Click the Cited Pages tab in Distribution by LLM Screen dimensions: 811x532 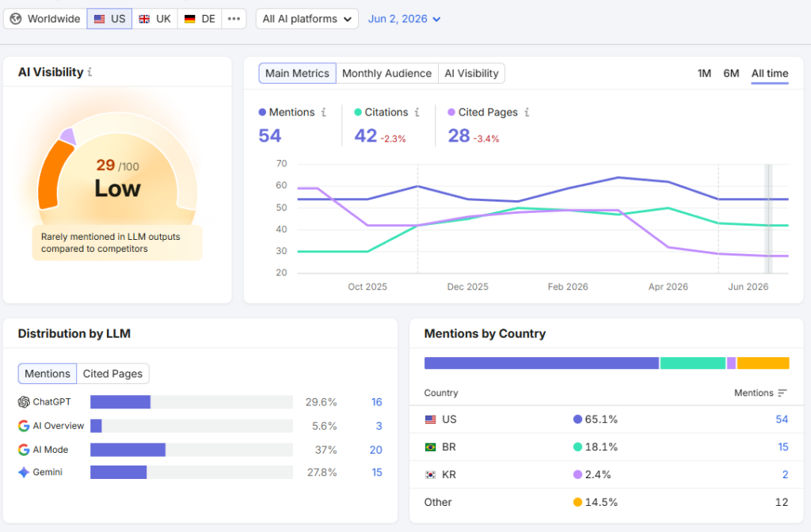[x=112, y=374]
